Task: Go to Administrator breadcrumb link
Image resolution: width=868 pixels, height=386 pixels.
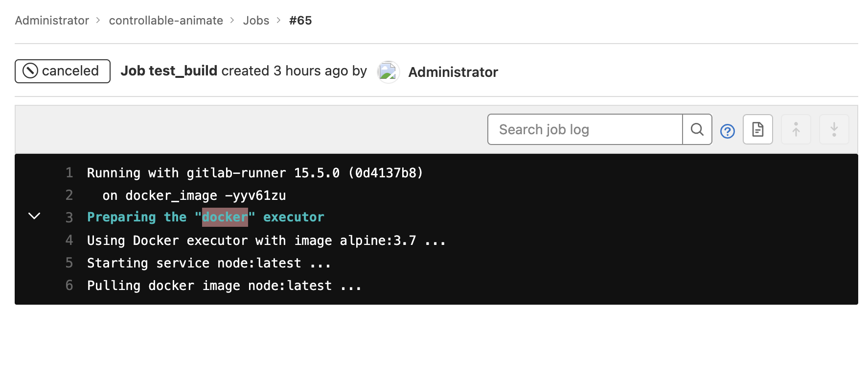Action: coord(52,21)
